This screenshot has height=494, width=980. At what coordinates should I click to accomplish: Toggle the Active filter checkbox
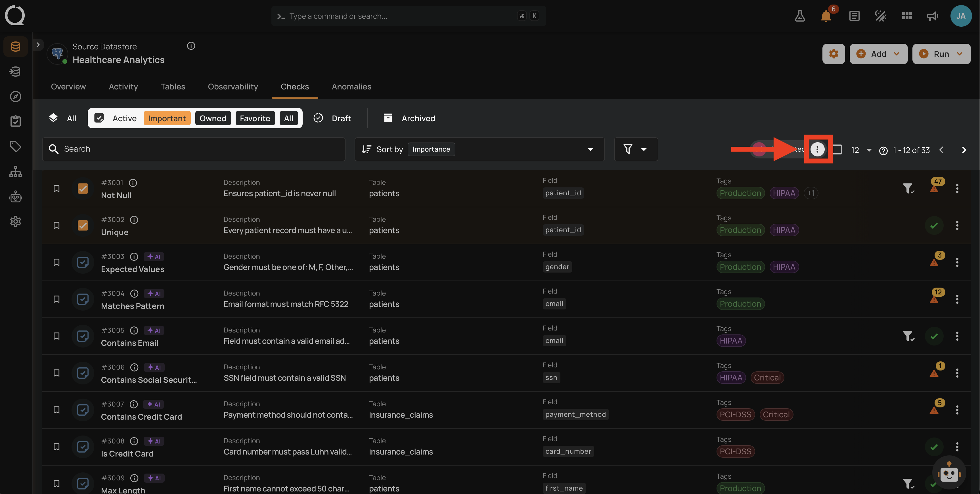point(99,118)
